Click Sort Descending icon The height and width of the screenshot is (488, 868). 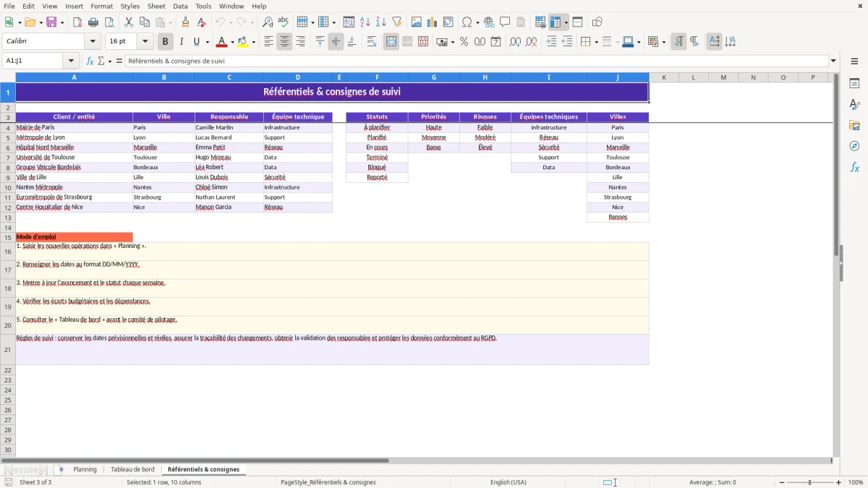click(381, 22)
